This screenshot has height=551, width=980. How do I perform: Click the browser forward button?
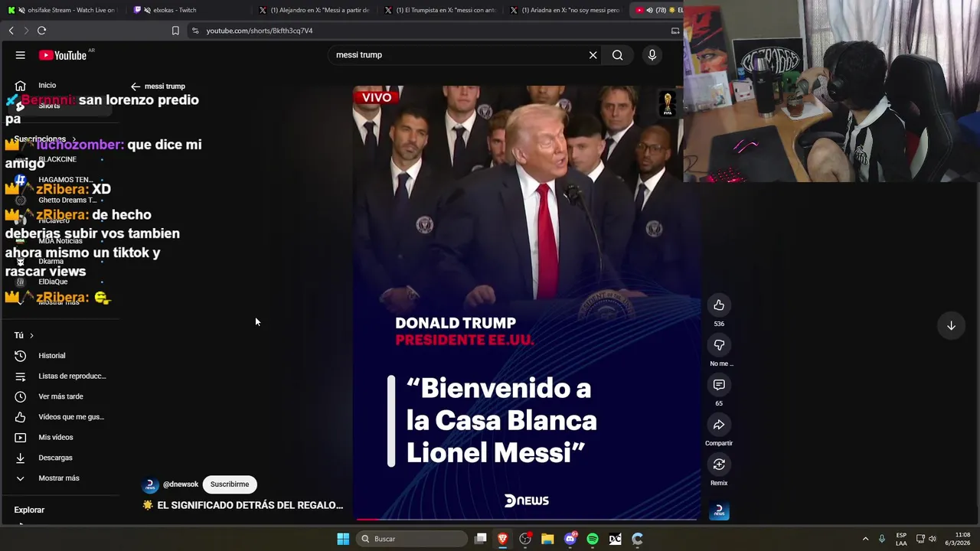pos(26,31)
